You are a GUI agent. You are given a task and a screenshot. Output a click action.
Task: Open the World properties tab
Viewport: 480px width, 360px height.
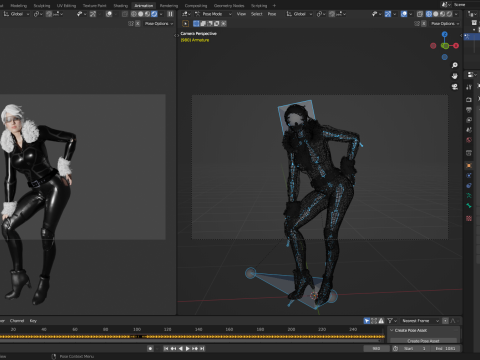[x=469, y=140]
